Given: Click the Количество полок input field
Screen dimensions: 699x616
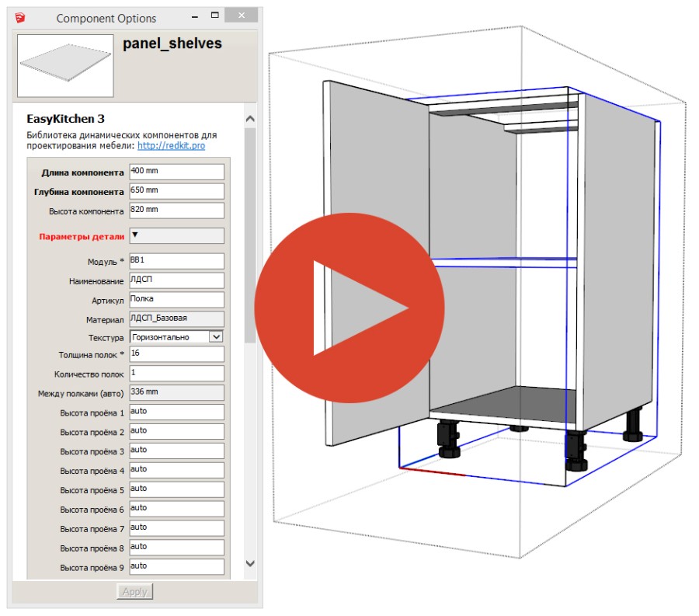Looking at the screenshot, I should (x=176, y=374).
